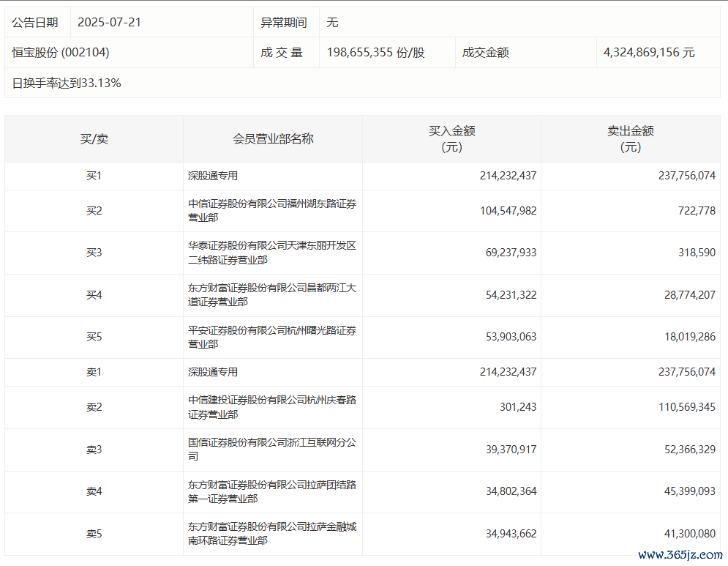Viewport: 728px width, 566px height.
Task: Select the 卖2 row label
Action: tap(94, 408)
